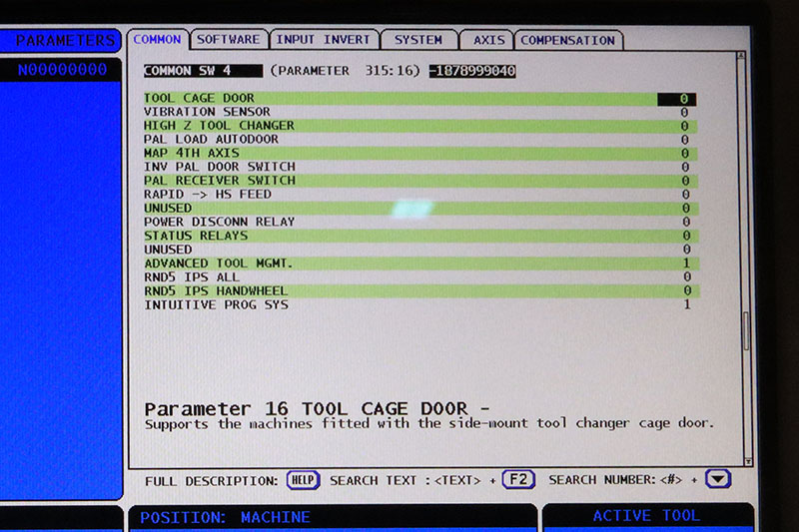Click the scrollbar down arrow
The height and width of the screenshot is (532, 799).
747,461
